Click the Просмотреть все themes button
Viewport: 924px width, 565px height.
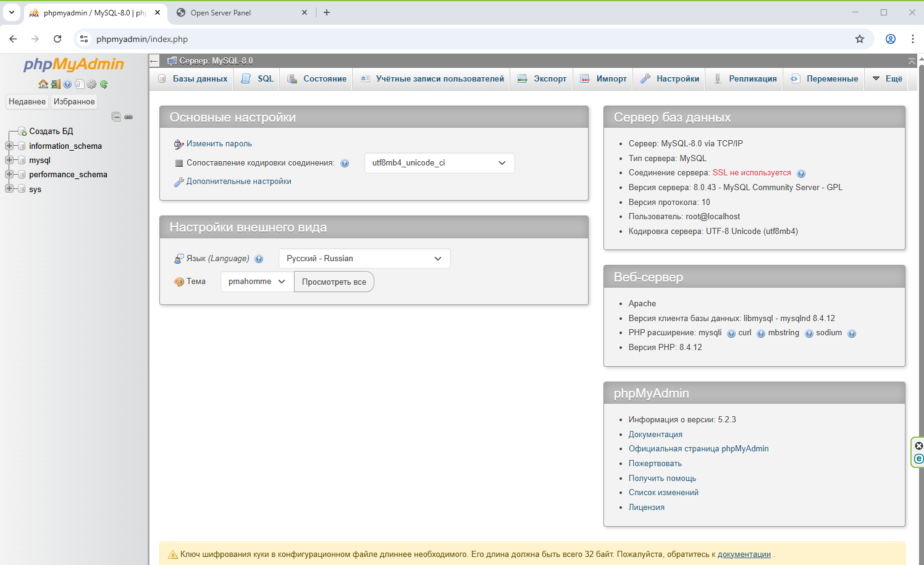(334, 282)
